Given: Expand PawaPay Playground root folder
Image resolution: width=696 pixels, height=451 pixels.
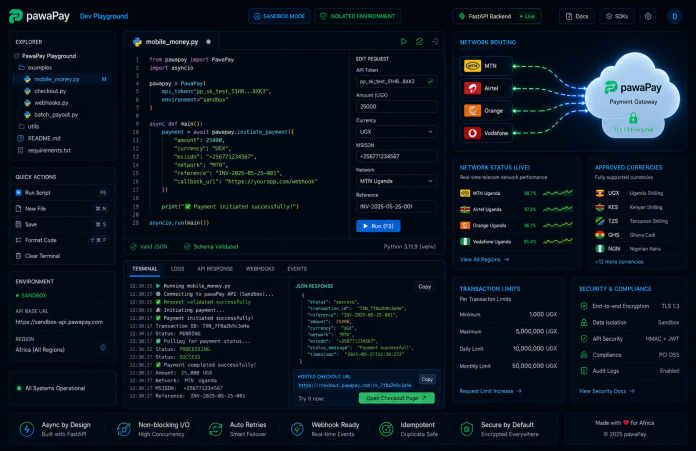Looking at the screenshot, I should click(45, 56).
